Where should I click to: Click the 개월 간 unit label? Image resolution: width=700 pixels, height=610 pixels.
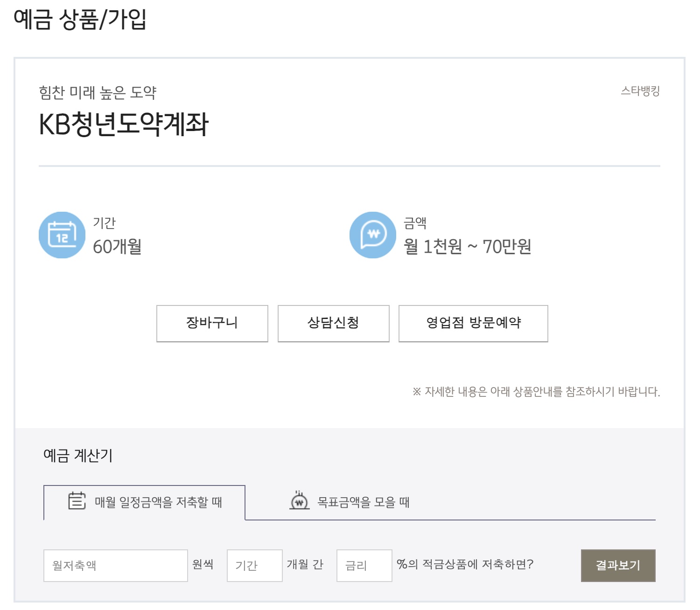[x=305, y=564]
